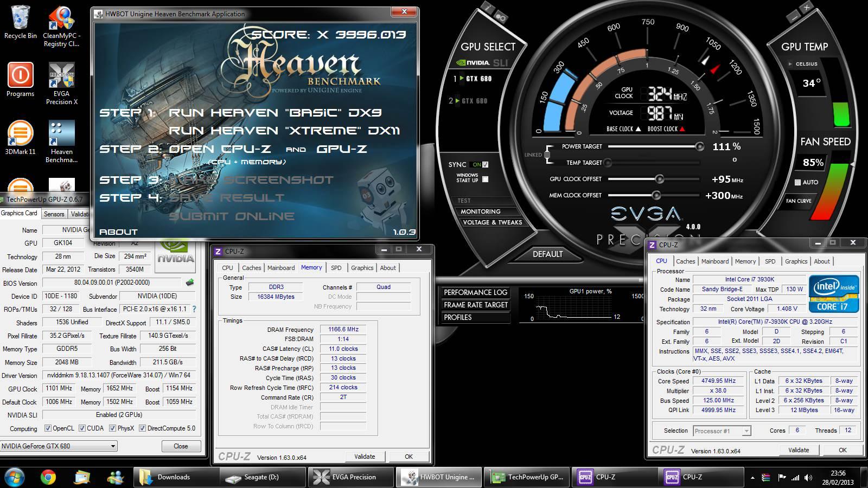The height and width of the screenshot is (488, 868).
Task: Click OK in the right CPU-Z window
Action: click(x=843, y=450)
